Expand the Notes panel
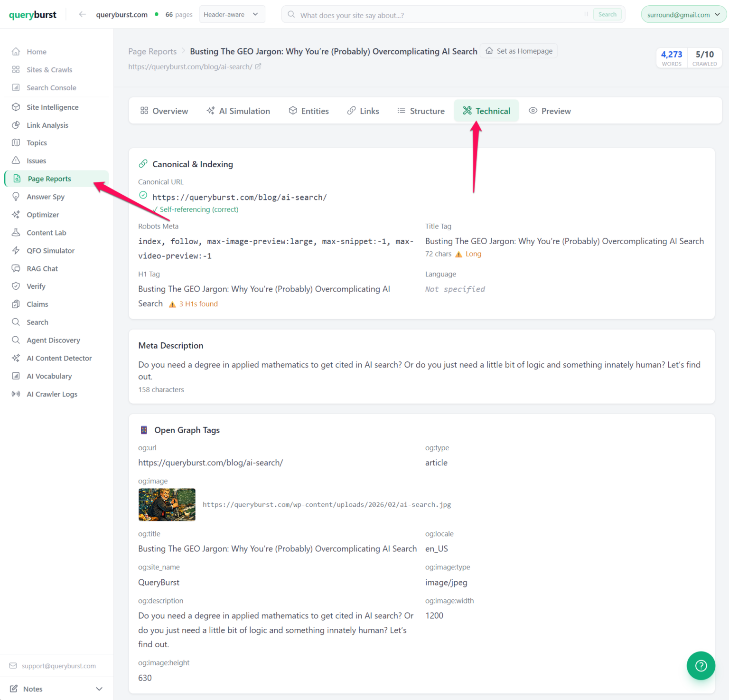 click(56, 689)
